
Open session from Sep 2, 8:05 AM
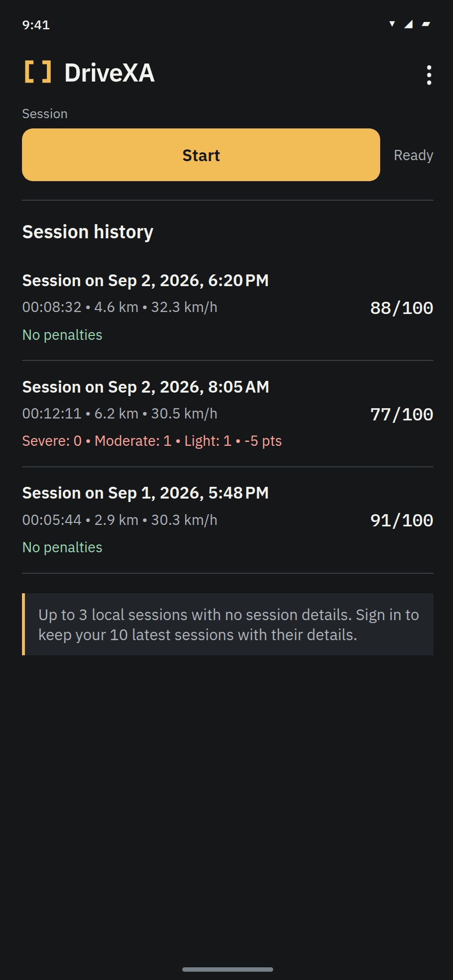(x=228, y=414)
